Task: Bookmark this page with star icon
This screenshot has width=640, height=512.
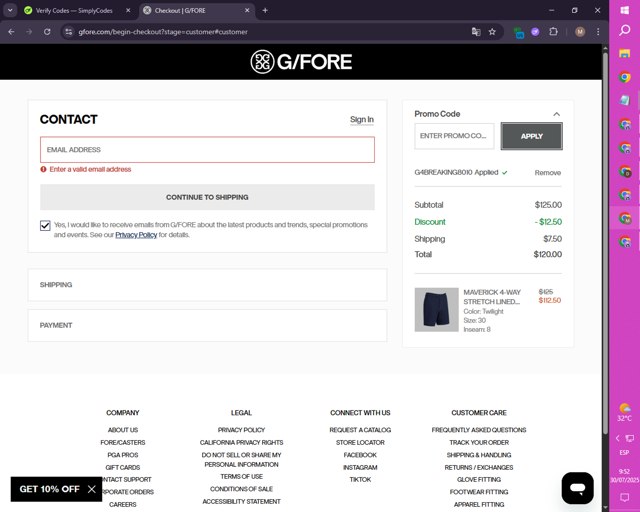Action: click(x=492, y=32)
